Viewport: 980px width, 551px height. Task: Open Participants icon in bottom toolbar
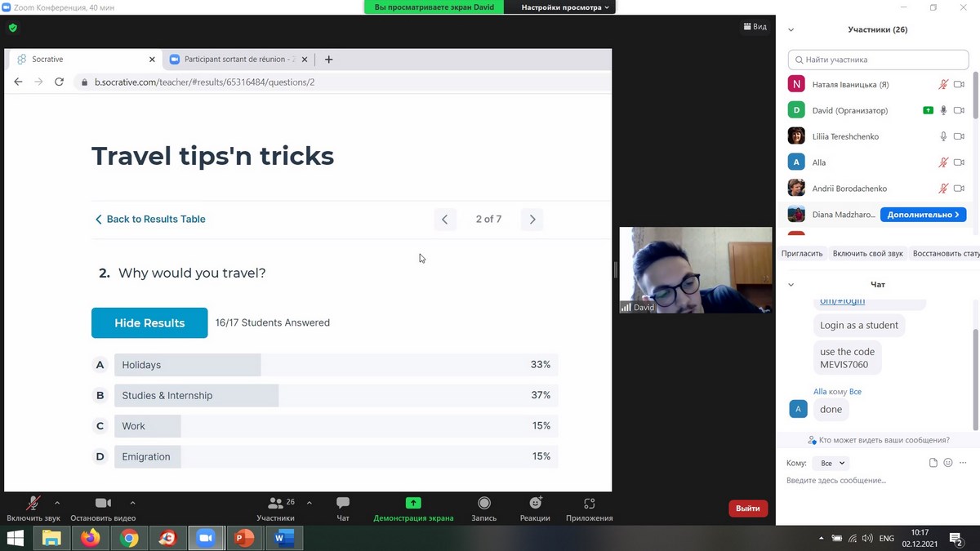pos(276,504)
